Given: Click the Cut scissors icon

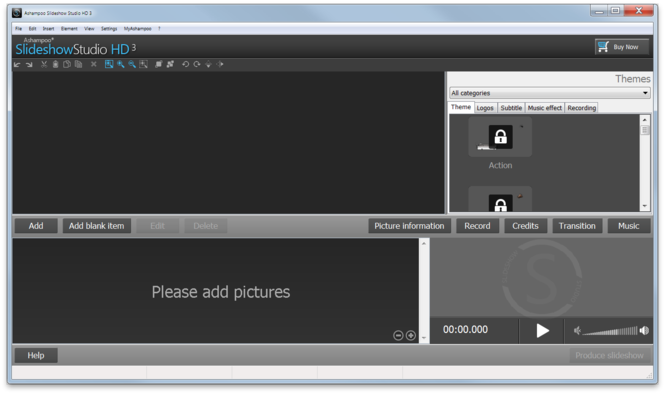Looking at the screenshot, I should coord(44,64).
